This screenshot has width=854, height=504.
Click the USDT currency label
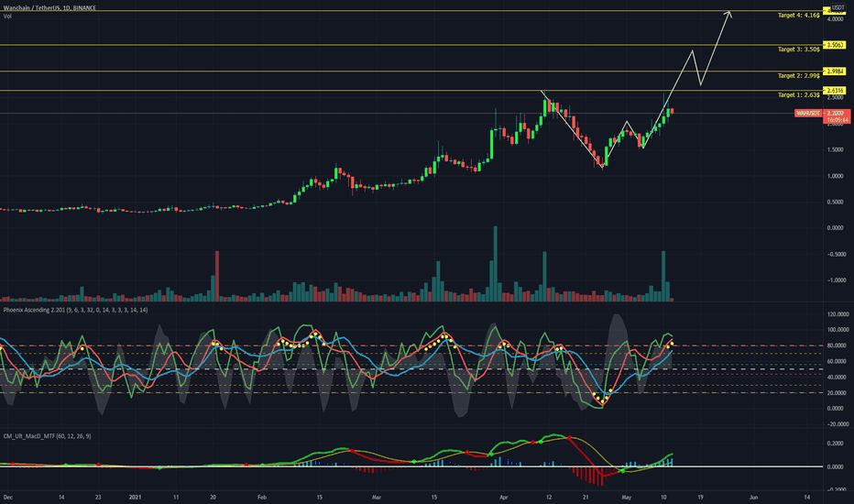tap(838, 7)
